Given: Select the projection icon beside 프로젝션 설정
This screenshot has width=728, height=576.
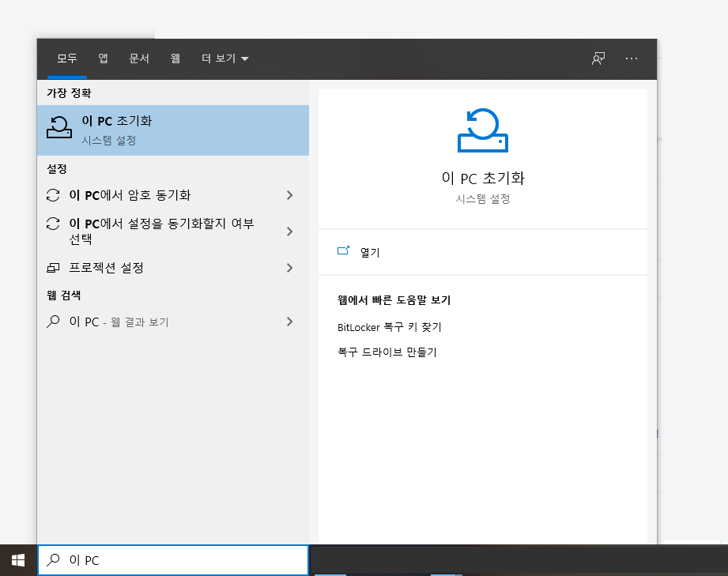Looking at the screenshot, I should [x=53, y=268].
